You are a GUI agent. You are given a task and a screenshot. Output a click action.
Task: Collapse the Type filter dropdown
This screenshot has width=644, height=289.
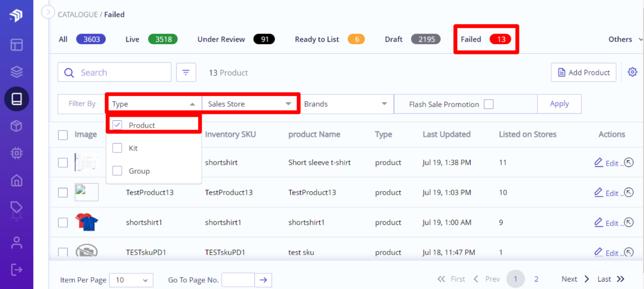pos(154,104)
